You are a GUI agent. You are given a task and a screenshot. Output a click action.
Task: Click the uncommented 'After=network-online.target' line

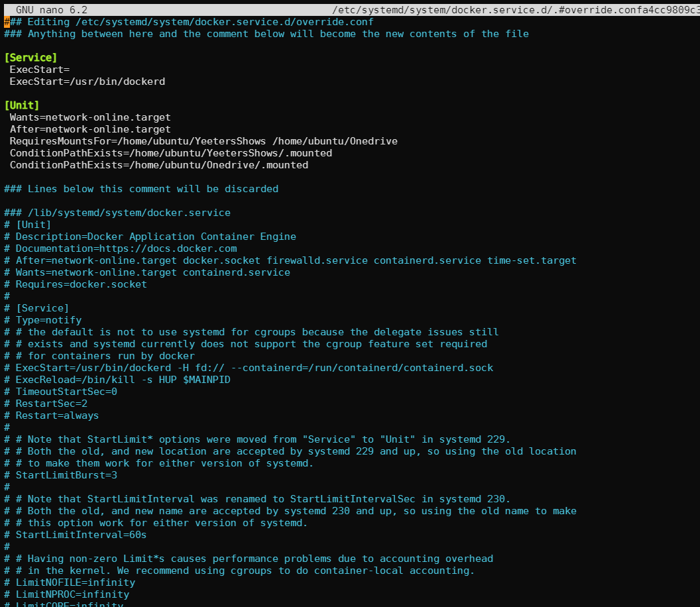coord(90,129)
